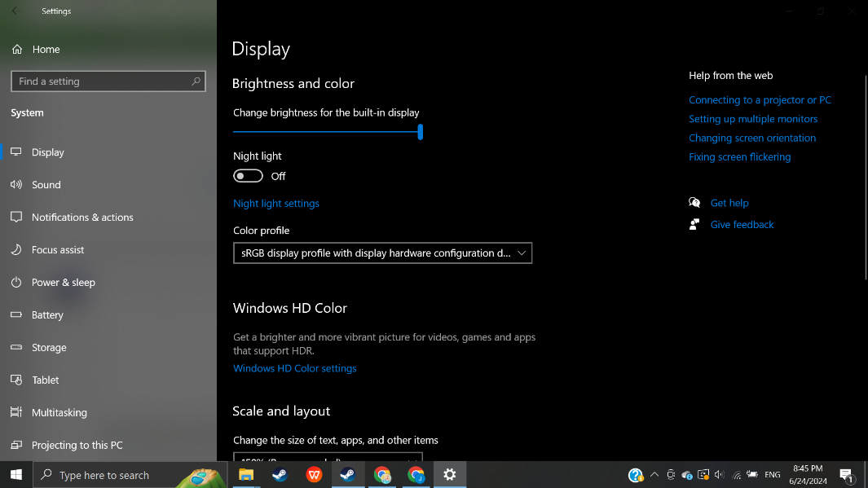Click the Battery icon in sidebar
868x488 pixels.
tap(15, 315)
